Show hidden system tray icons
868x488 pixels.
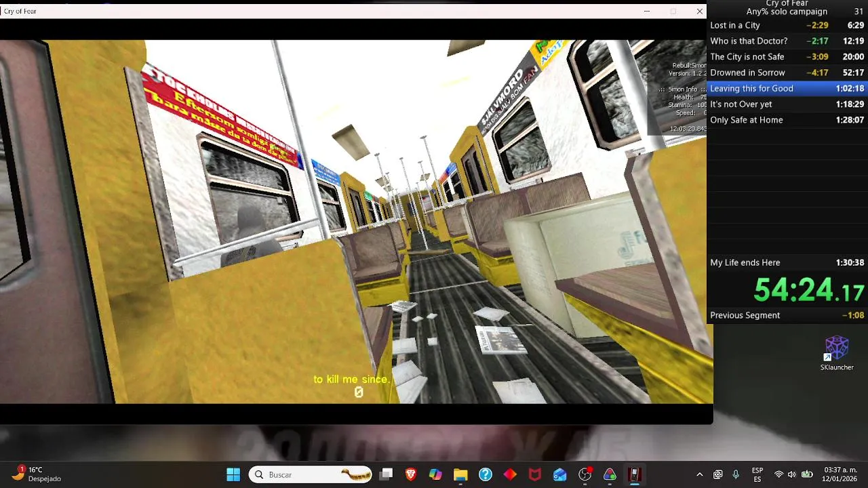tap(700, 474)
